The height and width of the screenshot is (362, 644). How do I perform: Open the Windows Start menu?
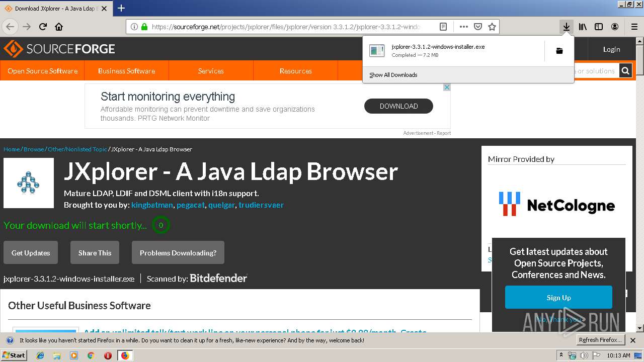14,355
